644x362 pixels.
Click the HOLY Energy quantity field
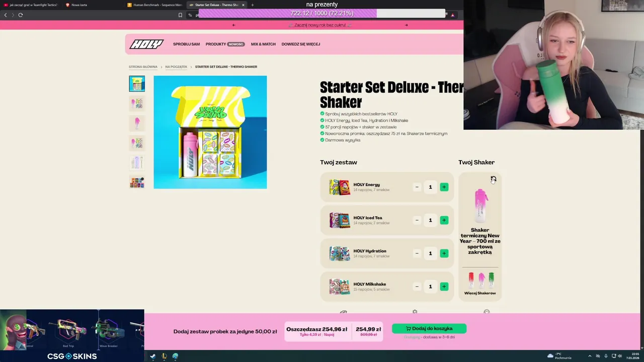click(x=430, y=187)
